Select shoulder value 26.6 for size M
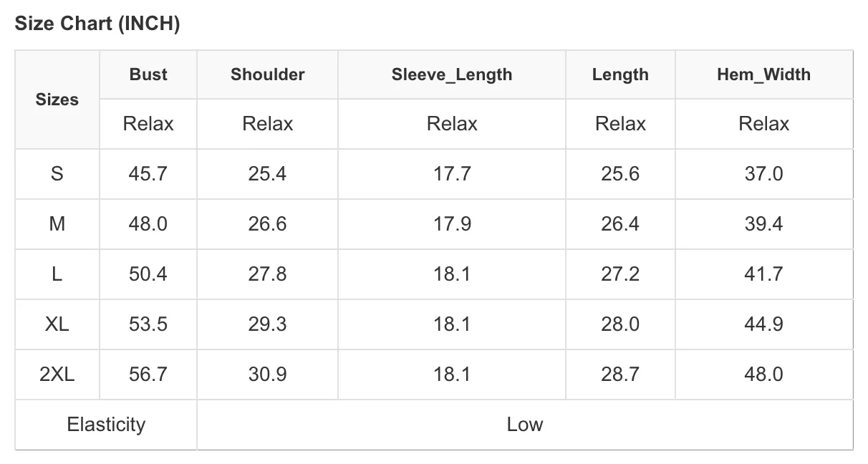The image size is (868, 464). pos(267,224)
